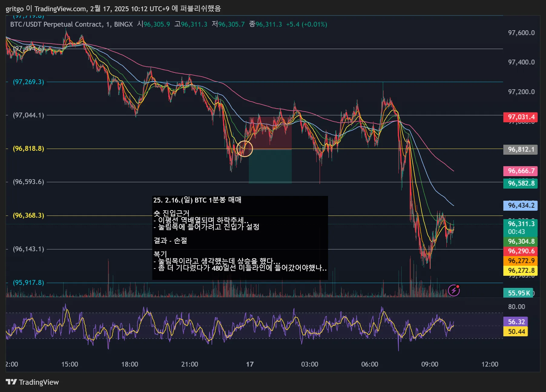Click the lightning flash icon near volume
The width and height of the screenshot is (546, 392).
454,291
